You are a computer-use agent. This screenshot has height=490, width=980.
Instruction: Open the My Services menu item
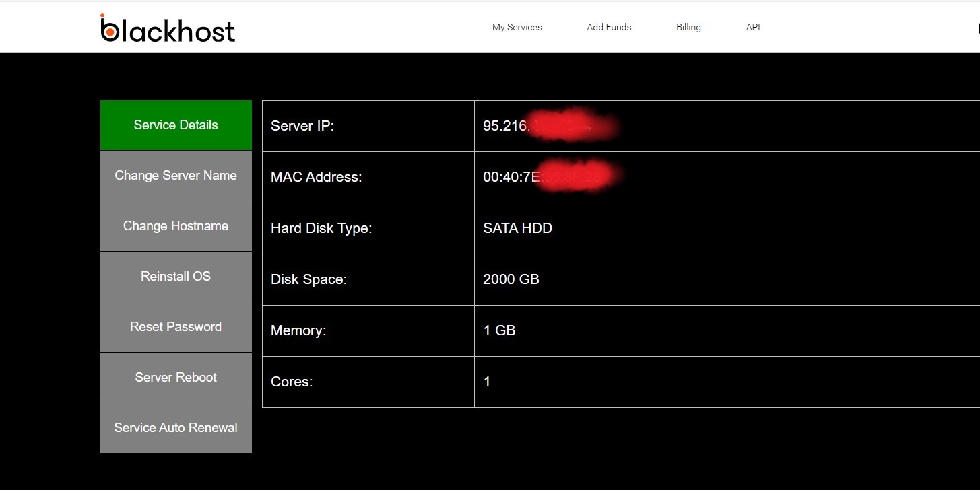(x=517, y=28)
